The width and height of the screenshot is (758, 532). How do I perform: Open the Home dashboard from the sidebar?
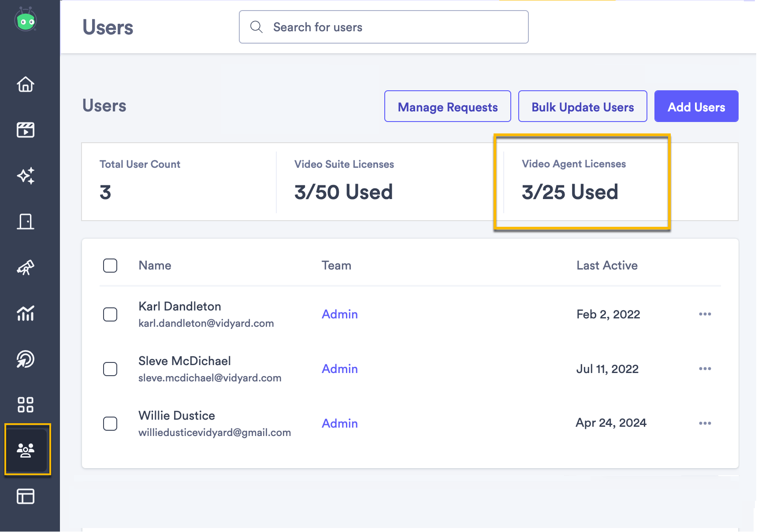(x=26, y=85)
